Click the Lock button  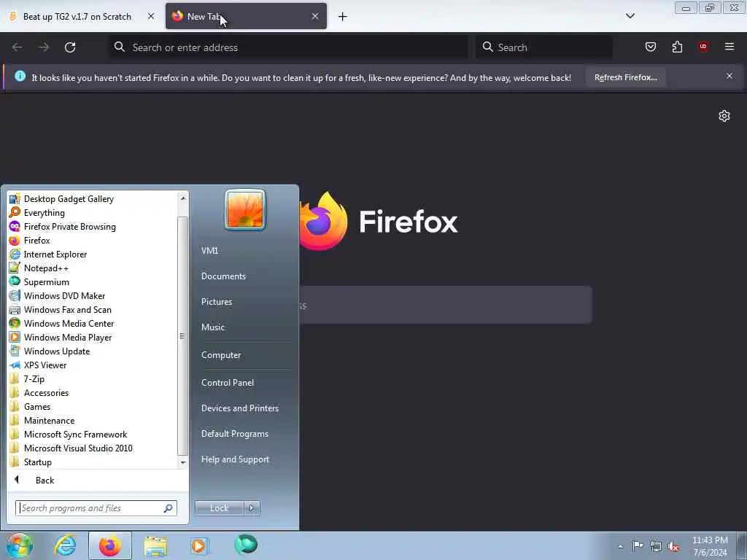pyautogui.click(x=219, y=508)
